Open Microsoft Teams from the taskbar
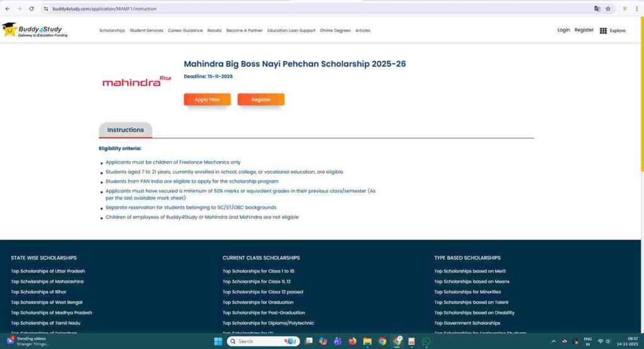This screenshot has height=349, width=644. point(338,341)
